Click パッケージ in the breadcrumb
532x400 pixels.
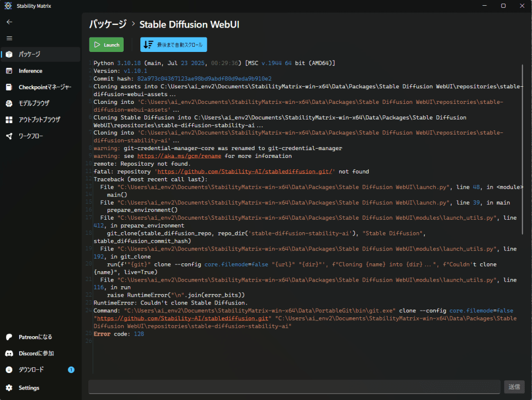(108, 24)
